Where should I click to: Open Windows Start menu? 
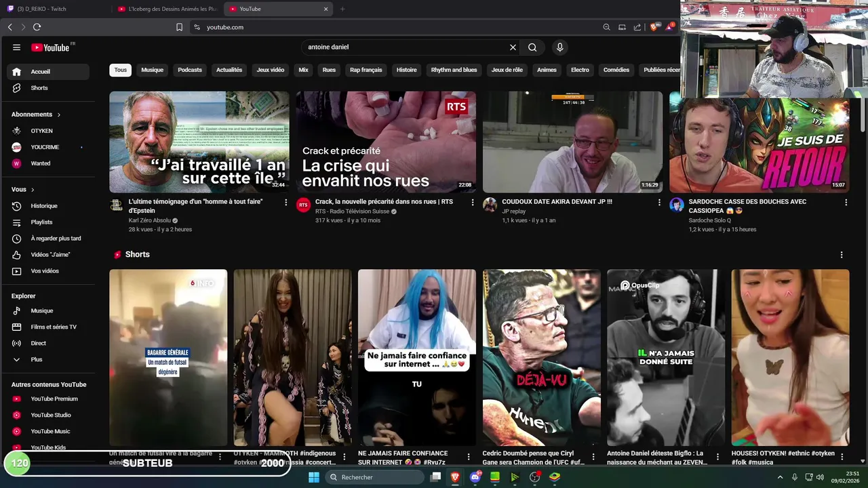(314, 477)
